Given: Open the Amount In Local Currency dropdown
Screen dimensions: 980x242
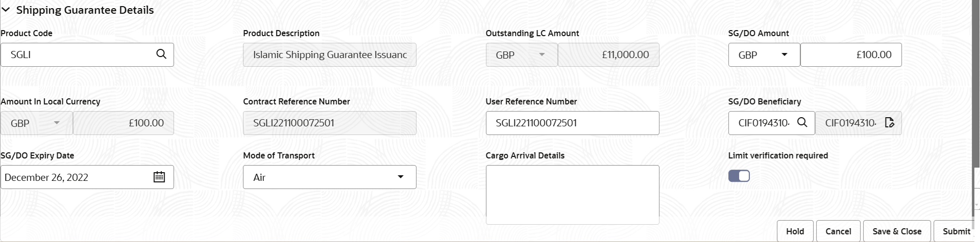Looking at the screenshot, I should (36, 123).
